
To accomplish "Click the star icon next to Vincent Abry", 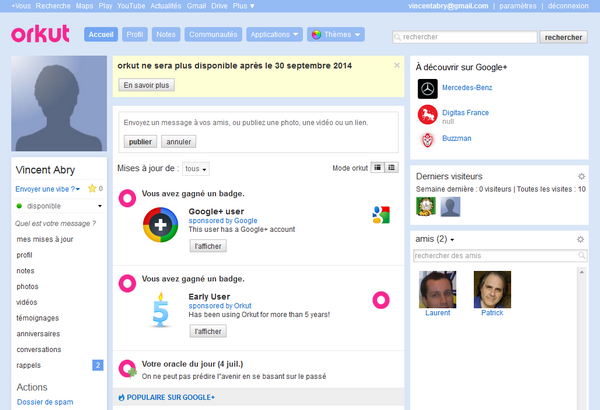I will point(92,188).
